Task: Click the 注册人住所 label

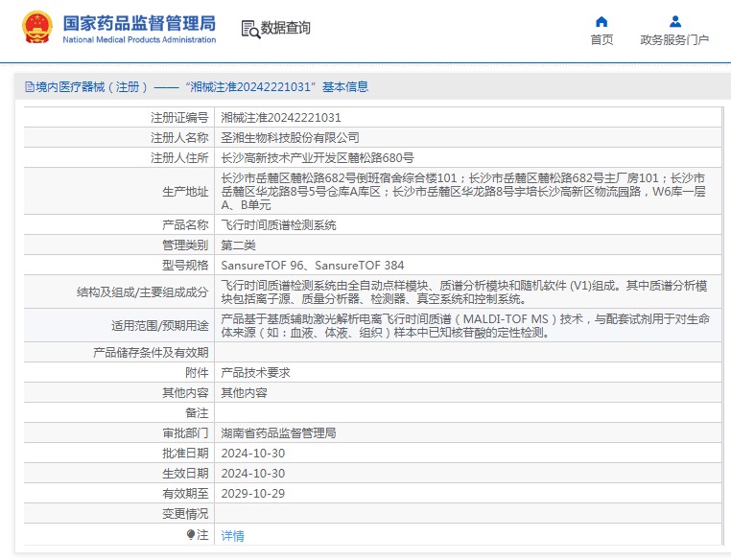Action: [x=179, y=158]
